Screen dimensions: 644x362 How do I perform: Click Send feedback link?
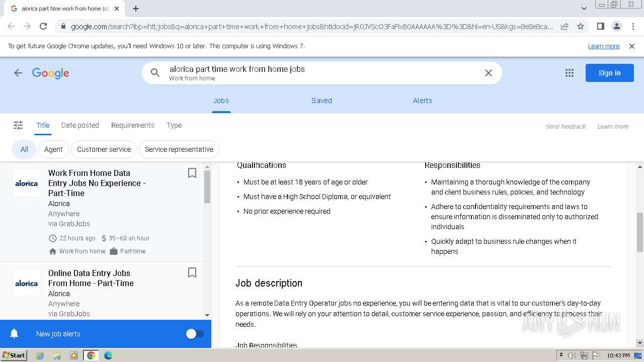pyautogui.click(x=566, y=127)
